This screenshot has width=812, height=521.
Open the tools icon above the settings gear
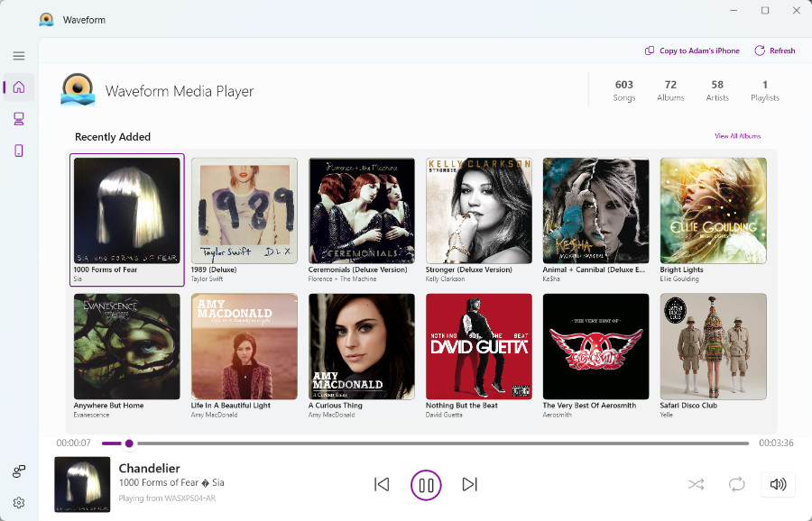click(x=18, y=471)
